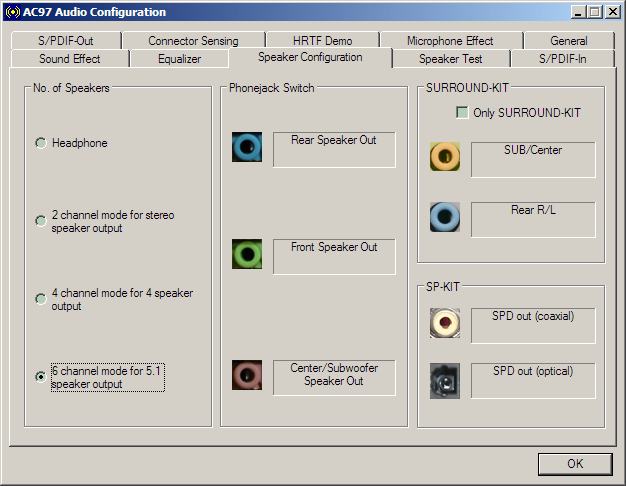
Task: Switch to the S/PDIF-In tab
Action: [563, 59]
